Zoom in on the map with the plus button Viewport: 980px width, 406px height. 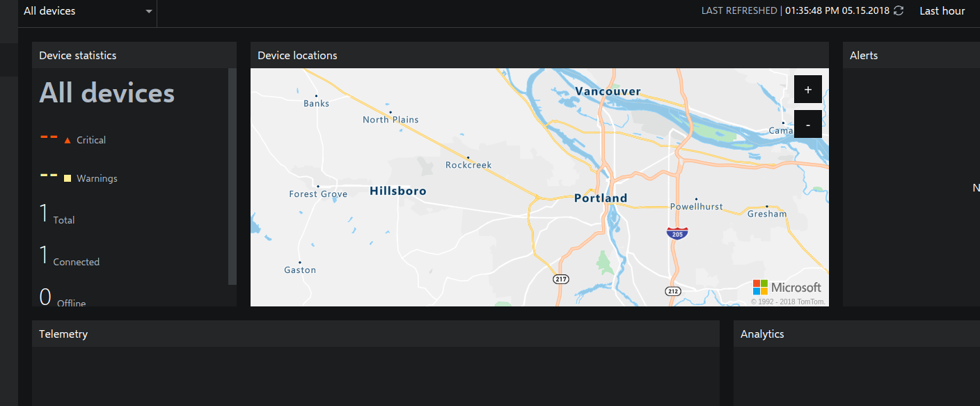(807, 89)
